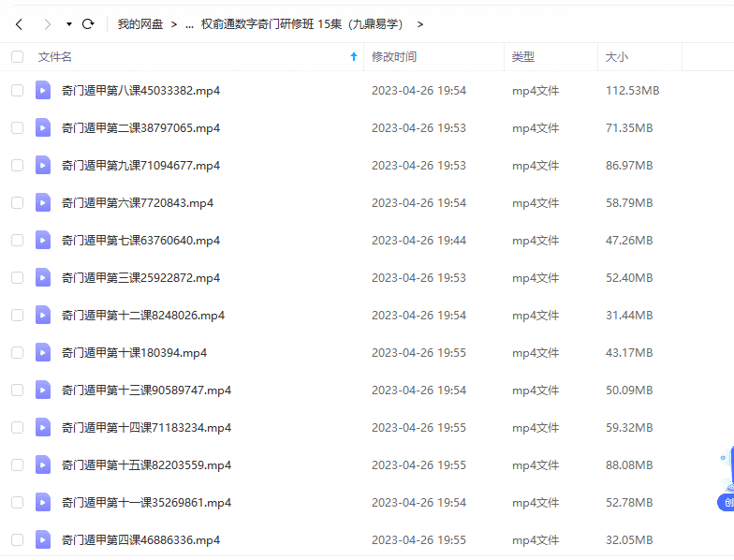The height and width of the screenshot is (560, 734).
Task: Open file 奇门遁甲第九课71094677.mp4
Action: [140, 166]
